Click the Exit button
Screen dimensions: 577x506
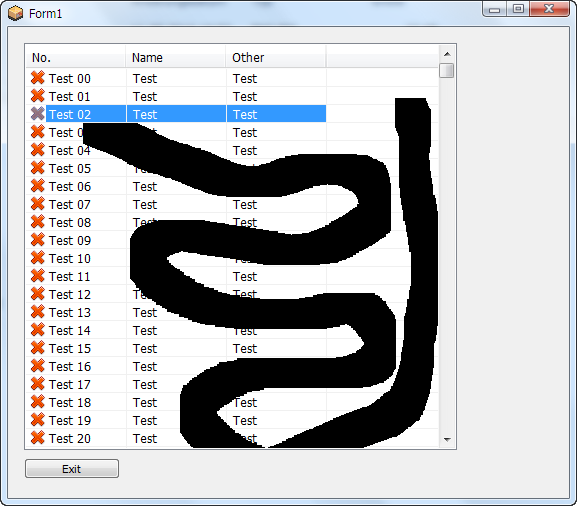click(72, 469)
